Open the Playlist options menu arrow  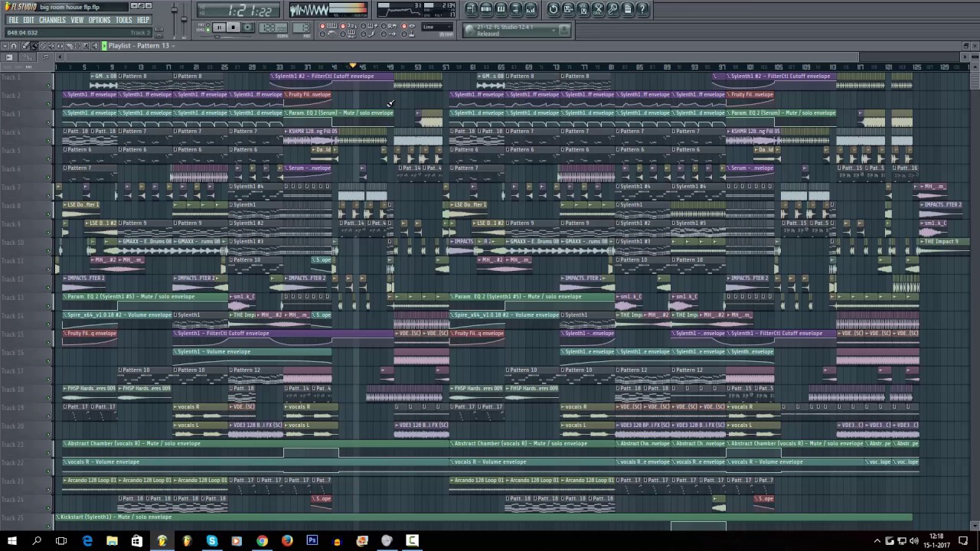[5, 46]
